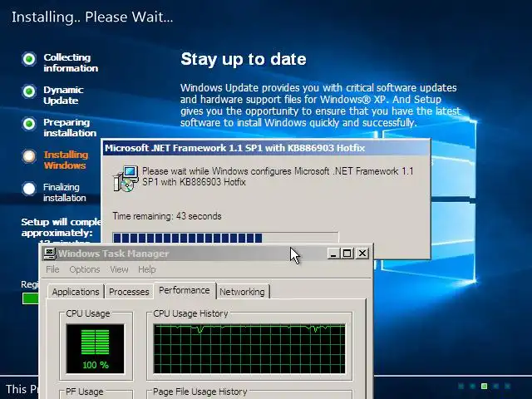The image size is (532, 399).
Task: Click the Preparing installation step indicator
Action: [x=29, y=124]
